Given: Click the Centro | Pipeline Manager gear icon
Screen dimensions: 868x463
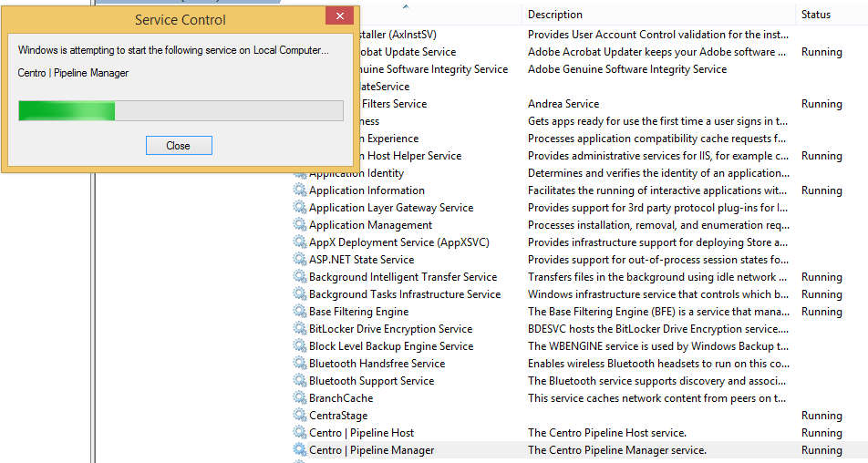Looking at the screenshot, I should click(300, 450).
